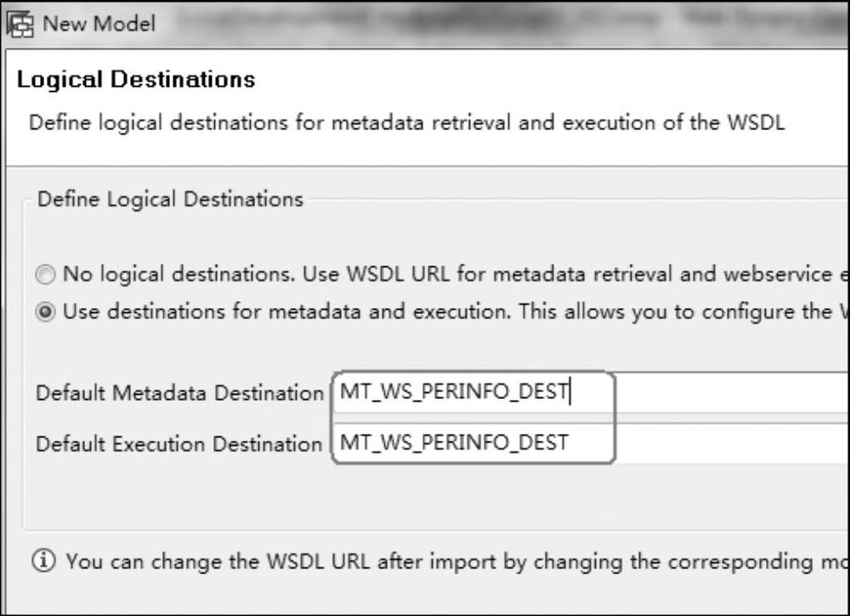Click the Default Execution Destination label
The width and height of the screenshot is (850, 616).
179,444
